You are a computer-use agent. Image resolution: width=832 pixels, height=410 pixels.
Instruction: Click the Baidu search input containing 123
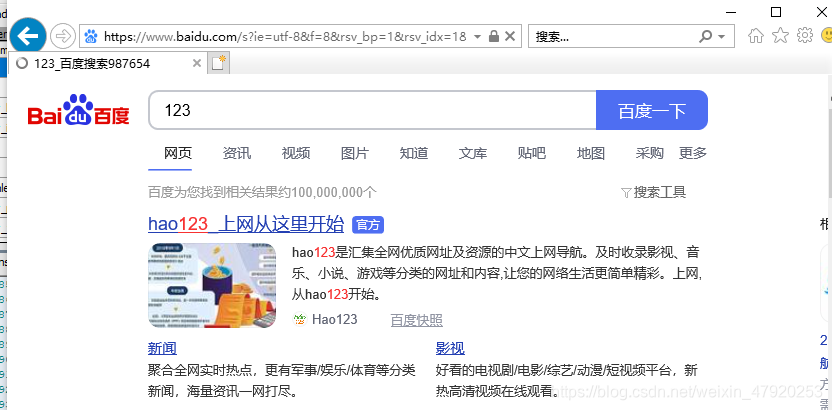pos(372,110)
